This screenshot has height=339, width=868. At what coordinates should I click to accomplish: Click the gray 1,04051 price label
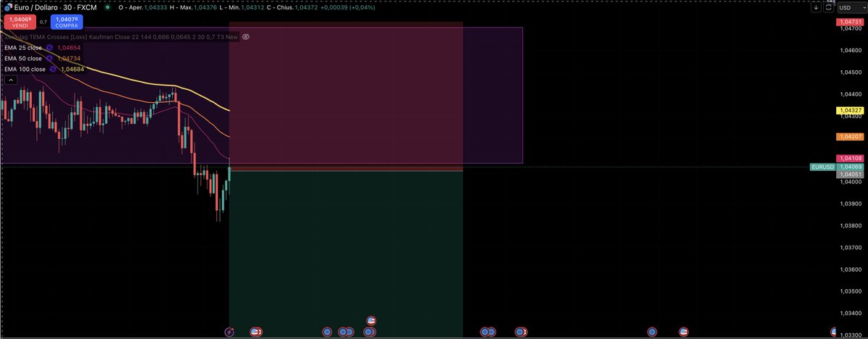click(850, 175)
